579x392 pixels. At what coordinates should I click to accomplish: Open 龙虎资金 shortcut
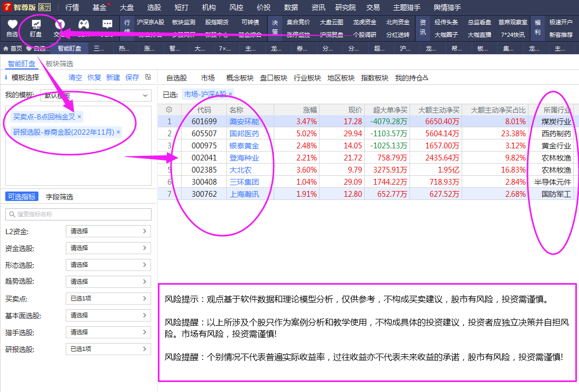[x=364, y=22]
